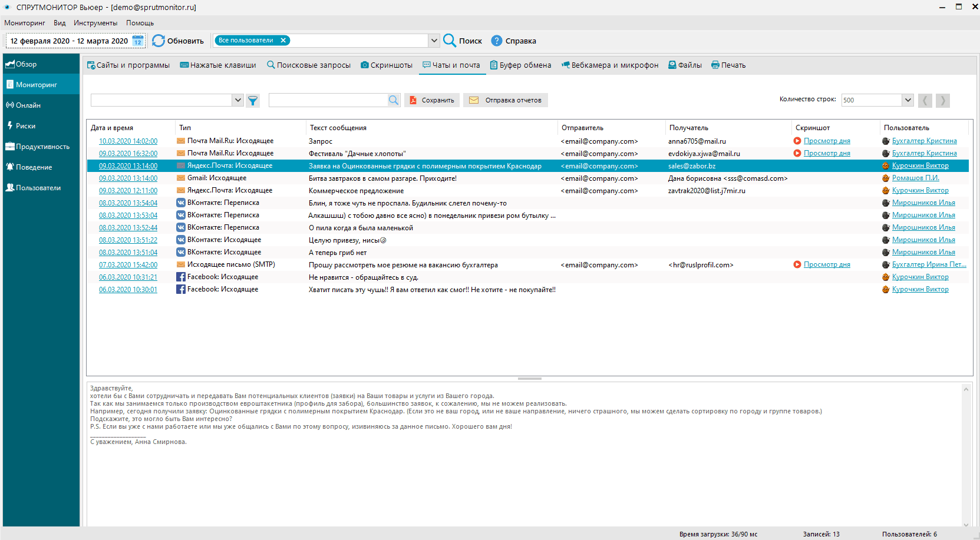The height and width of the screenshot is (540, 980).
Task: Switch to Файлы tab
Action: tap(685, 65)
